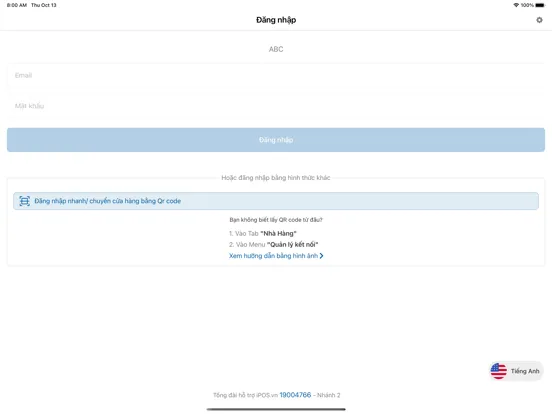Tap the Đăng nhập page title

pyautogui.click(x=276, y=20)
